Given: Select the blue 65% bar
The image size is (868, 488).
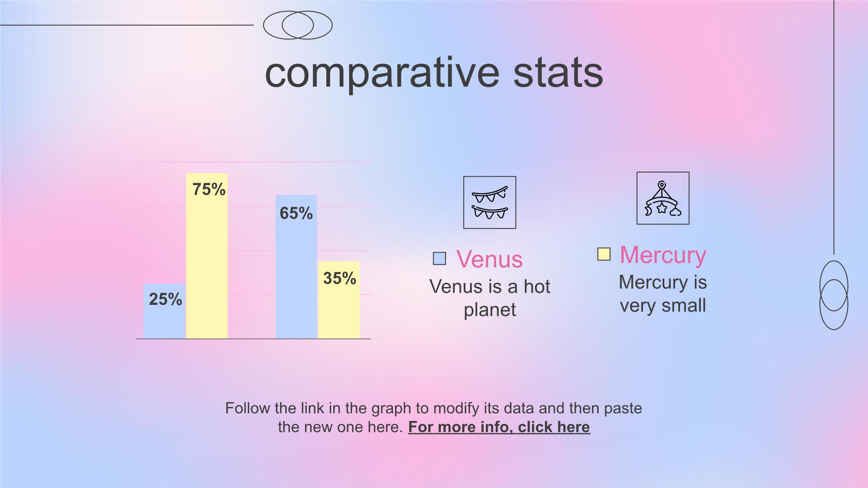Looking at the screenshot, I should click(296, 267).
